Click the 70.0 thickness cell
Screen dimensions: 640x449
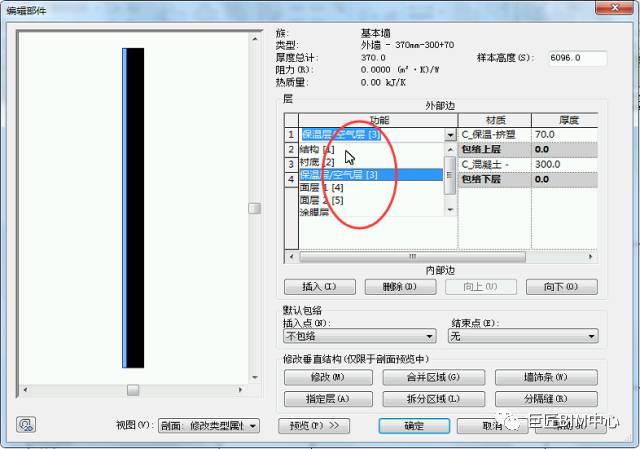564,135
